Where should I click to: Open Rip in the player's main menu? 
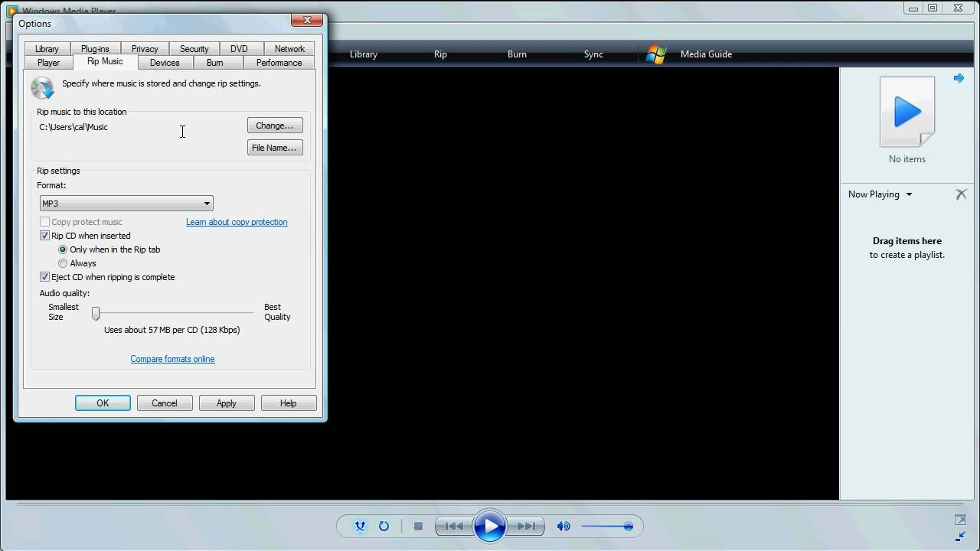pos(440,54)
